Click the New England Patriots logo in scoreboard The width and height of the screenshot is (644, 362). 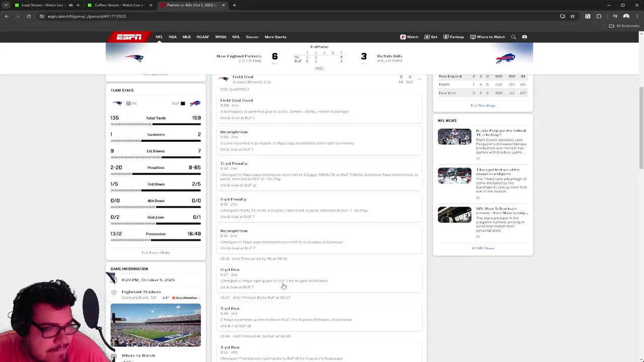pyautogui.click(x=135, y=58)
